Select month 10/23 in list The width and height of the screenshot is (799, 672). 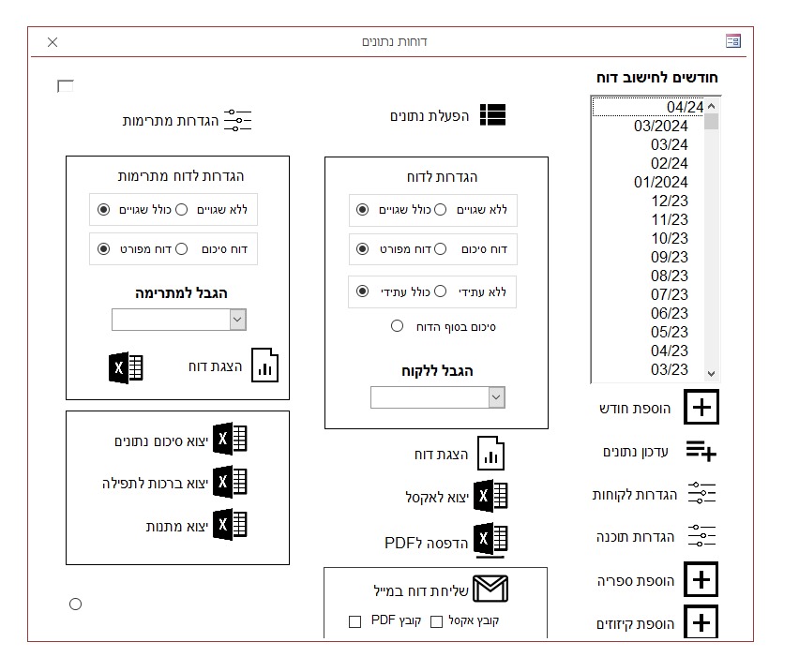pos(648,238)
